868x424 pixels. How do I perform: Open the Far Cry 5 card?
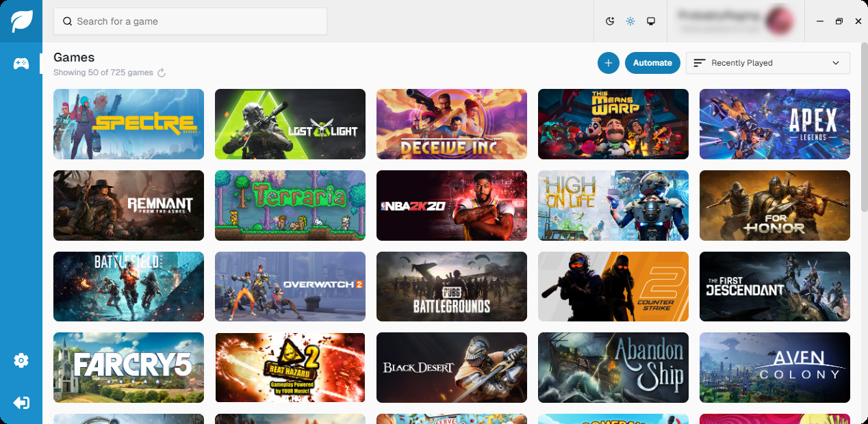coord(129,368)
